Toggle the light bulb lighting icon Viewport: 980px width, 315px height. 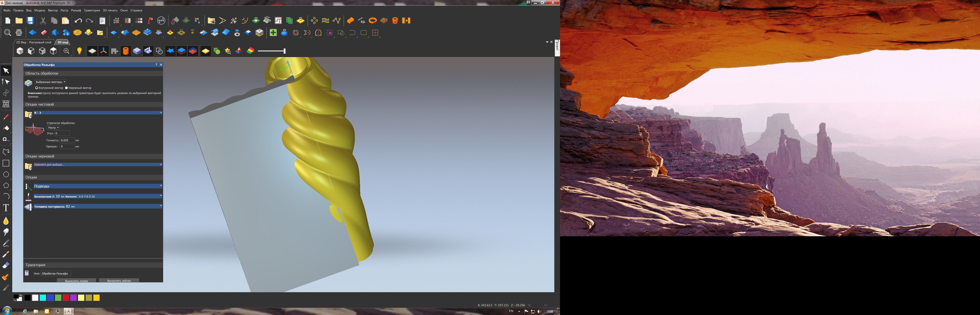[79, 51]
